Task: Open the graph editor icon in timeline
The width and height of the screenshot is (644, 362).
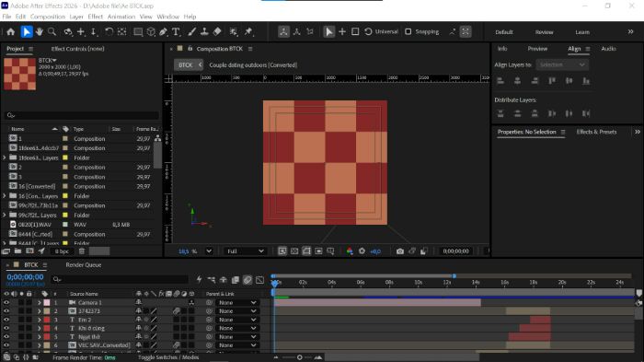Action: pos(259,280)
